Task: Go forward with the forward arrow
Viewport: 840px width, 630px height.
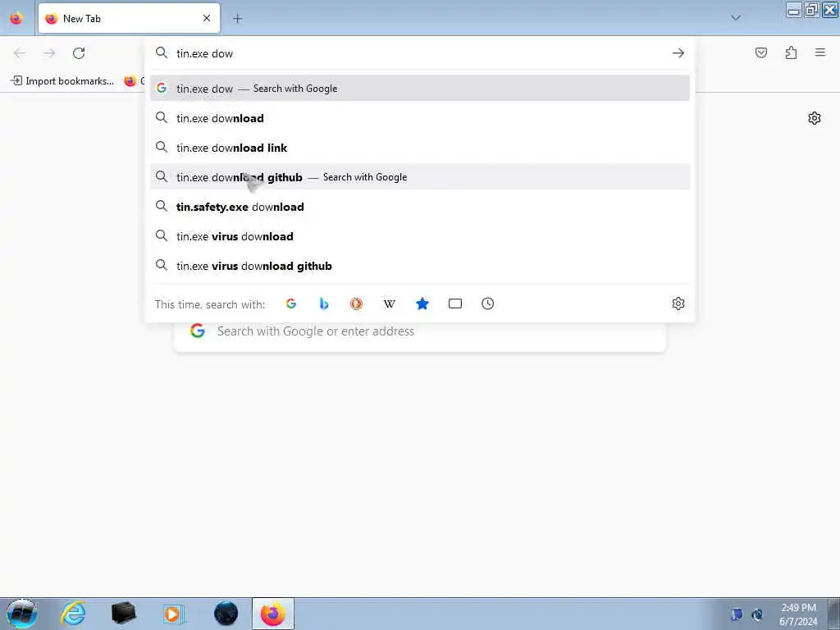Action: (49, 52)
